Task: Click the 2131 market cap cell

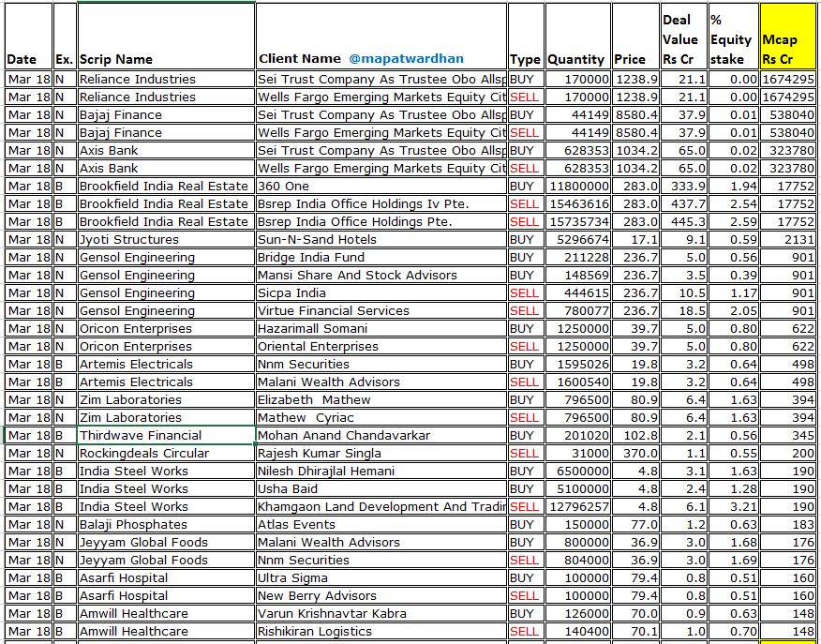Action: [787, 240]
